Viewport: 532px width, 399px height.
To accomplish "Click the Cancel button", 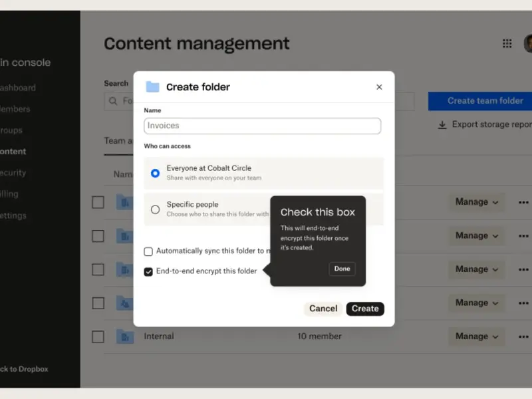I will (323, 309).
